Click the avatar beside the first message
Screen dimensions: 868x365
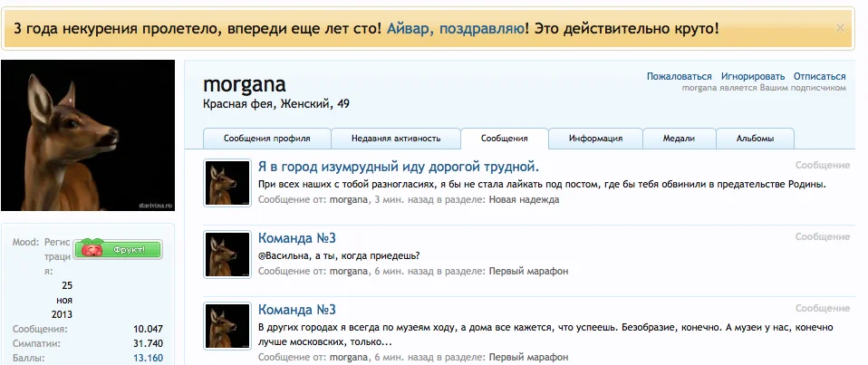227,183
